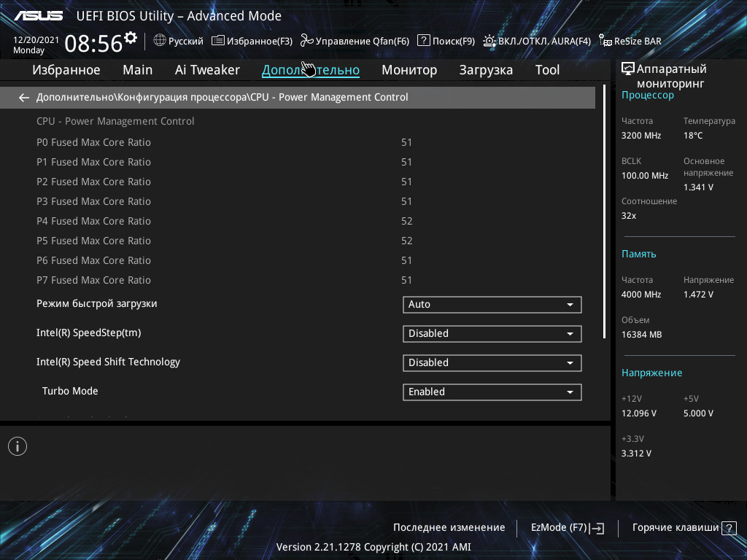Click the ASUS logo
The width and height of the screenshot is (747, 560).
coord(38,16)
